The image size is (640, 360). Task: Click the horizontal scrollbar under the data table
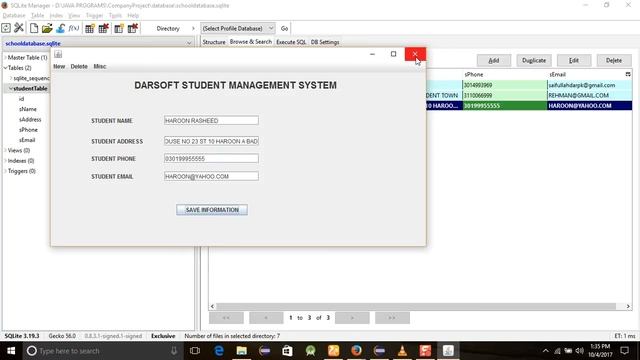click(416, 306)
